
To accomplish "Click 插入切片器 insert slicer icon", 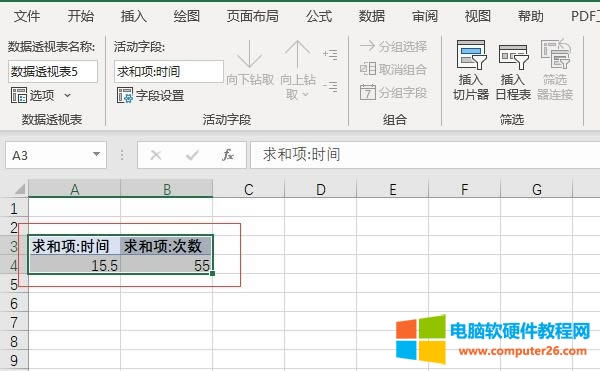I will [471, 56].
